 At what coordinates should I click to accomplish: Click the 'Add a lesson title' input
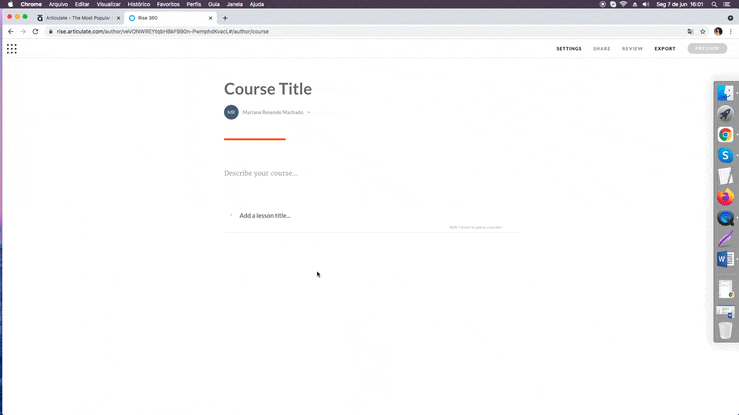(265, 216)
